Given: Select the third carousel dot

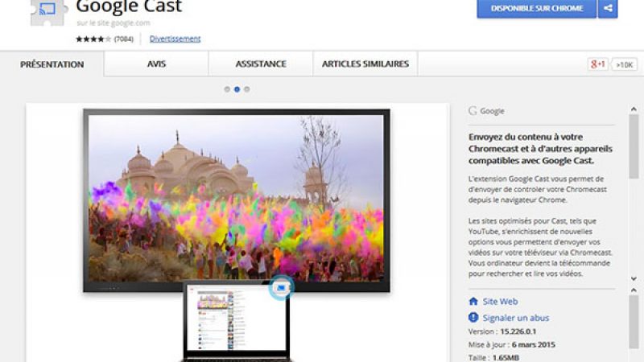Looking at the screenshot, I should point(246,89).
